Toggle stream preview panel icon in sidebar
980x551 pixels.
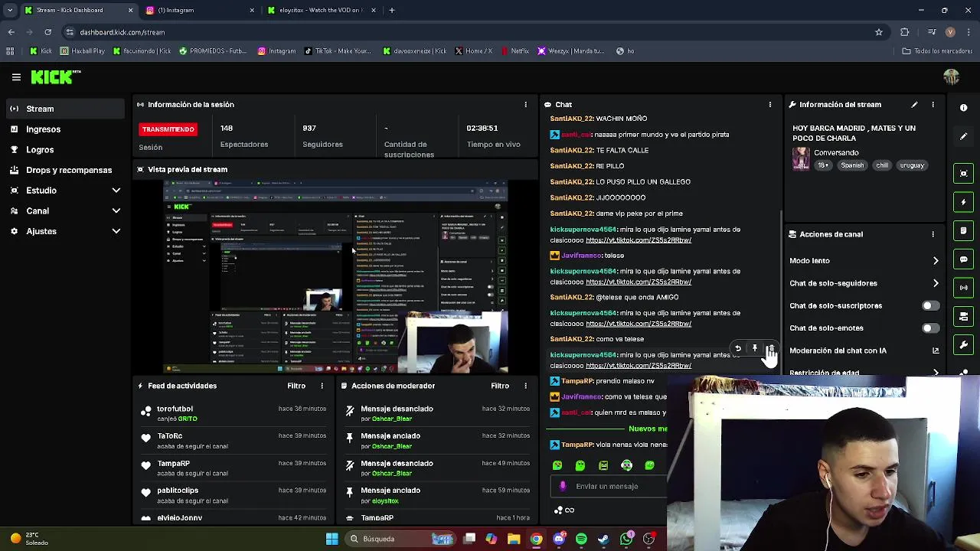click(x=964, y=174)
